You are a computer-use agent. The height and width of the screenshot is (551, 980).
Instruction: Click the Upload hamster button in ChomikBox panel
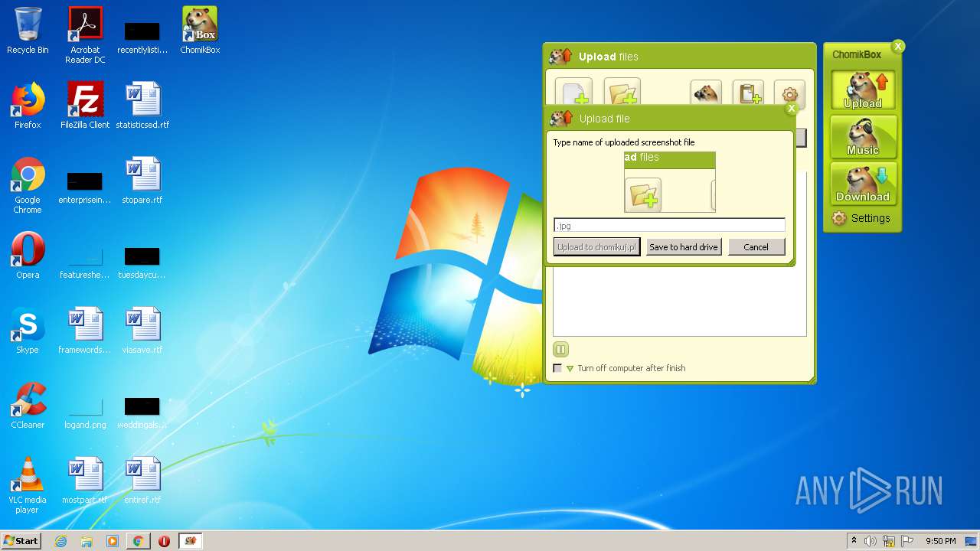coord(863,91)
